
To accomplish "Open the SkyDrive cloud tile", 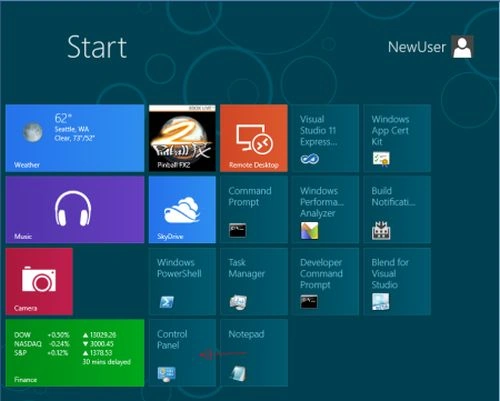I will point(182,210).
